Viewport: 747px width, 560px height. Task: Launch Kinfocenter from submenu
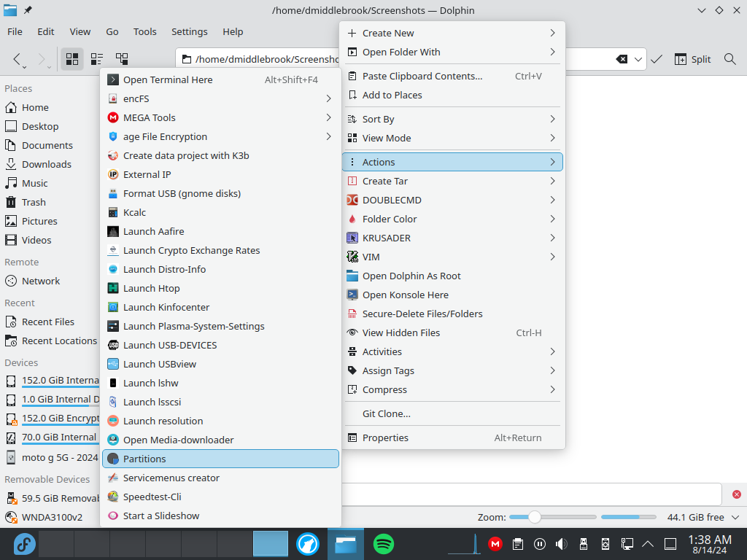[220, 307]
